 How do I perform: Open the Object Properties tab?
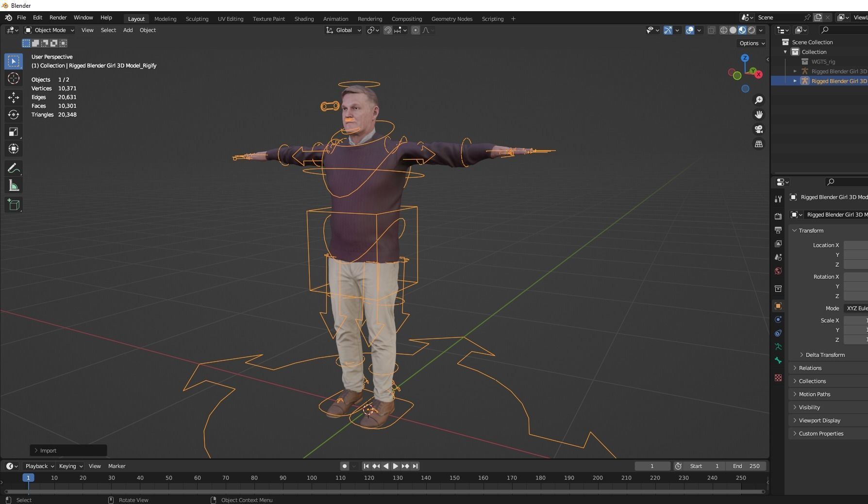click(x=778, y=306)
